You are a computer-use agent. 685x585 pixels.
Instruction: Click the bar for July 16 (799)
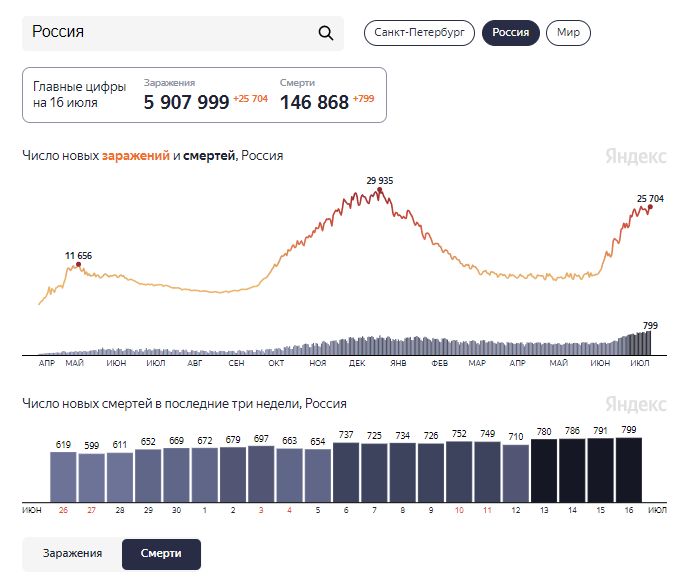629,470
